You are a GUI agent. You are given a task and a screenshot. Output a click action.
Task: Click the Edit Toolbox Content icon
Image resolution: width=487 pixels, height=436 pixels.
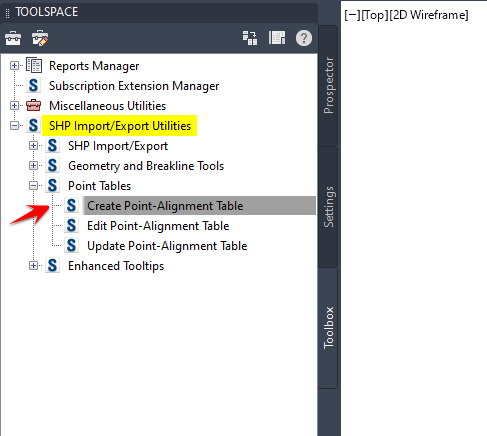[x=40, y=38]
